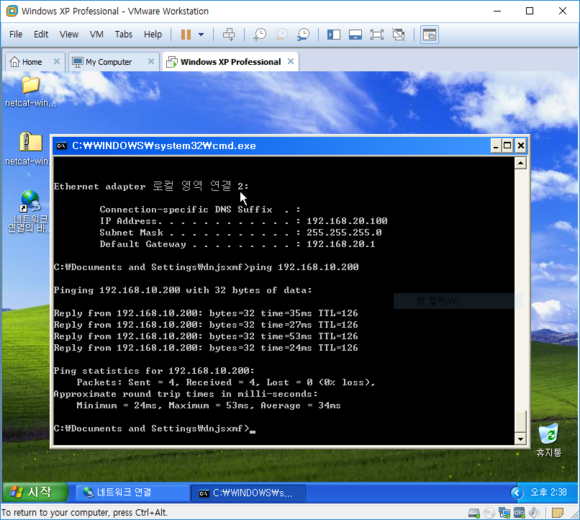
Task: Click the cmd scrollbar up arrow
Action: 520,163
